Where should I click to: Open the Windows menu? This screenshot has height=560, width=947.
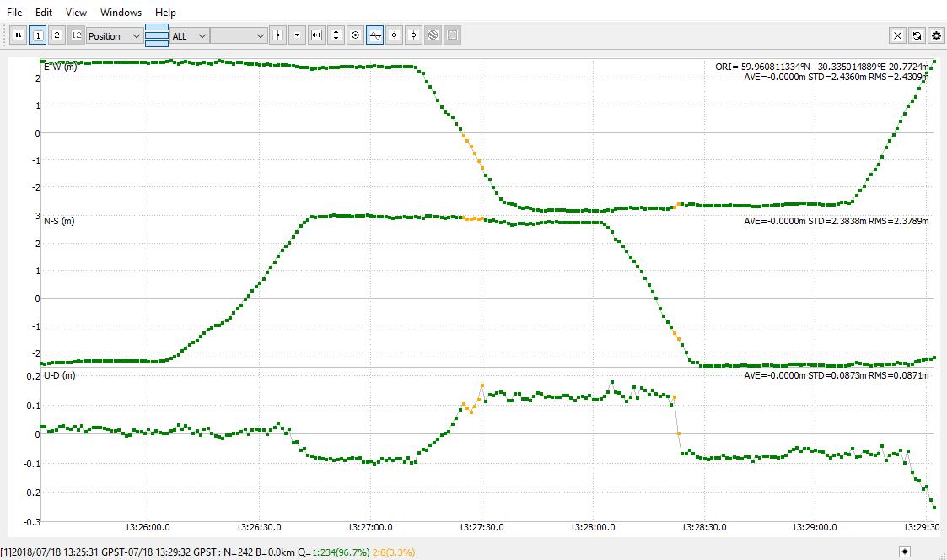pyautogui.click(x=121, y=12)
